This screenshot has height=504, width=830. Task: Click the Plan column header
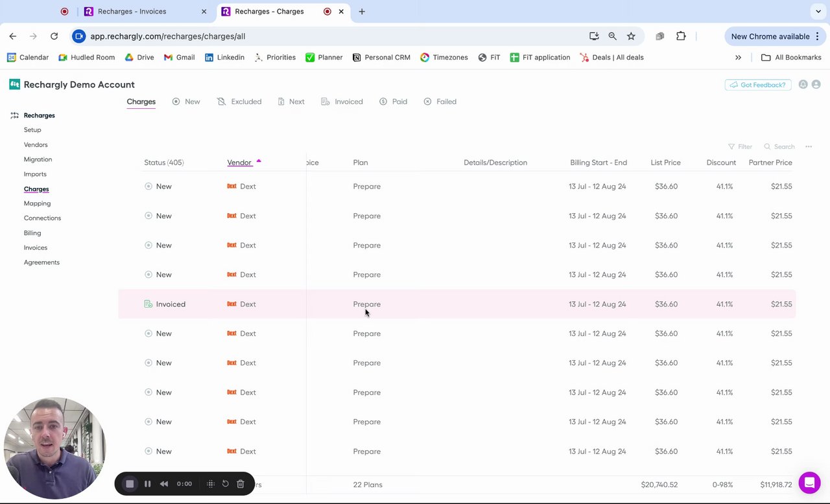click(361, 163)
